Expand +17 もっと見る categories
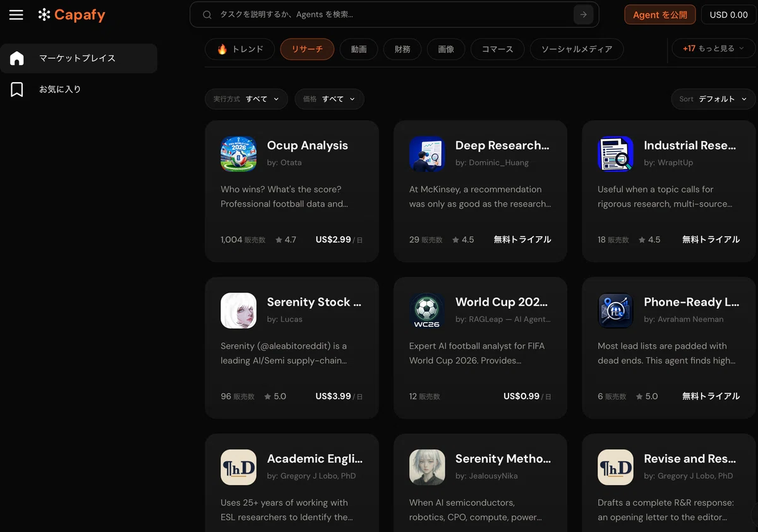Screen dimensions: 758x532 click(x=713, y=49)
